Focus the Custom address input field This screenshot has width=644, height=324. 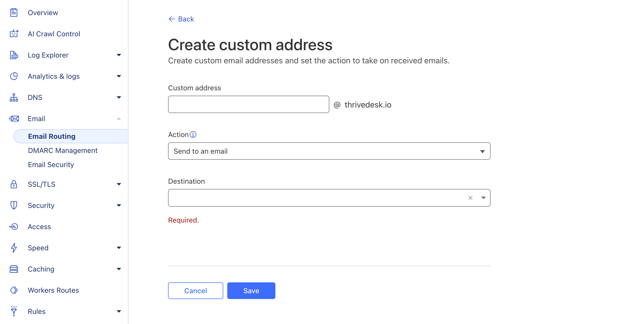(248, 104)
